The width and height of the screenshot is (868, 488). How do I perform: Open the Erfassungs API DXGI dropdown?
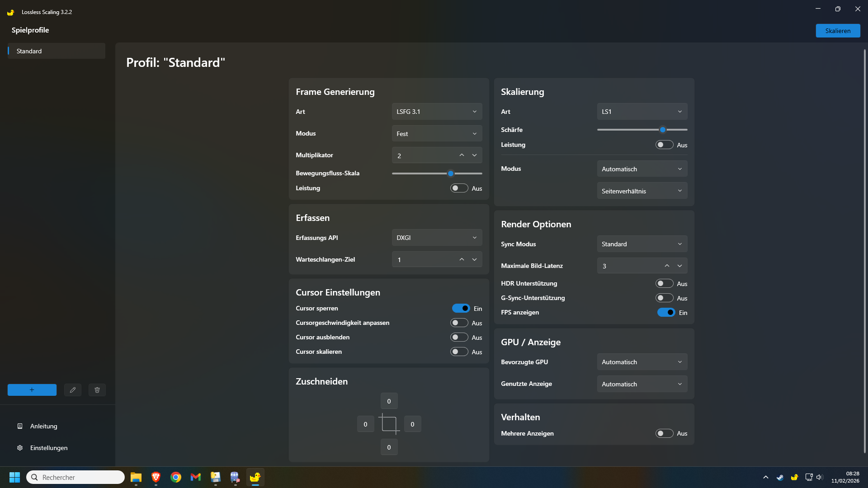coord(437,238)
